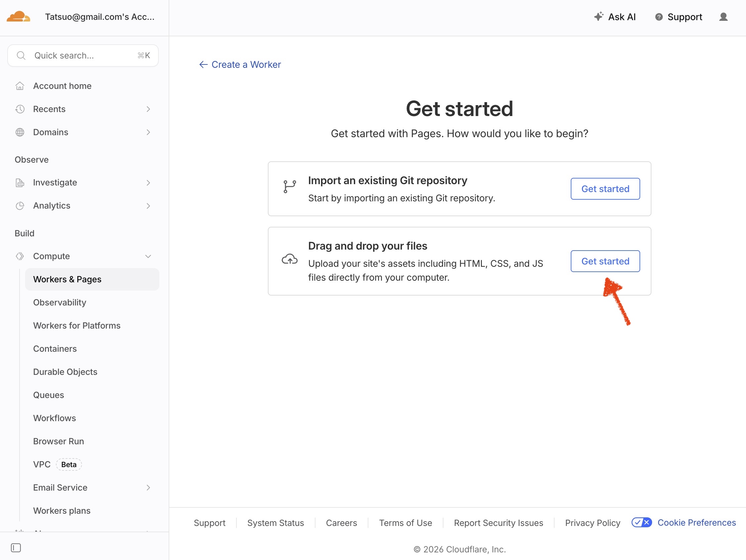
Task: Click the ⌘K shortcut hint
Action: (x=144, y=56)
